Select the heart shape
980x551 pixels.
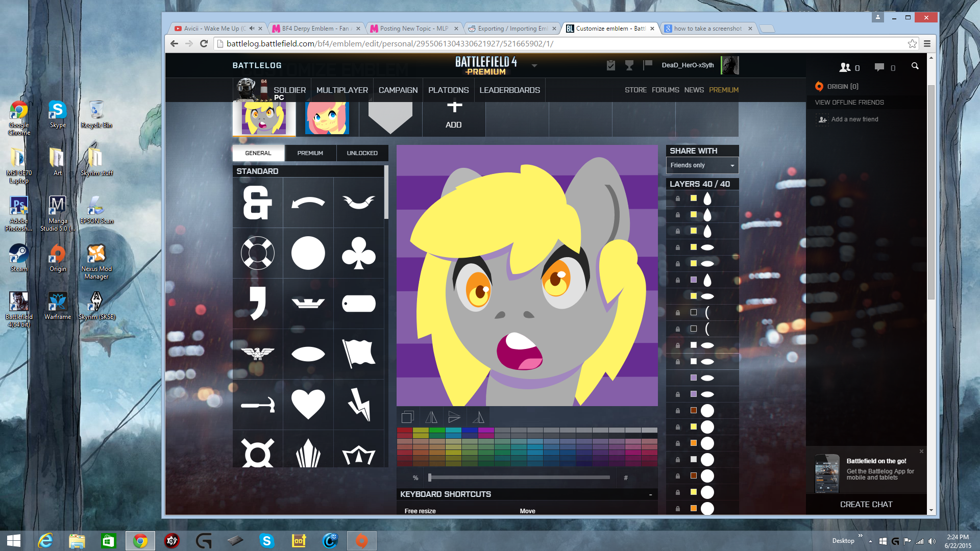(308, 405)
